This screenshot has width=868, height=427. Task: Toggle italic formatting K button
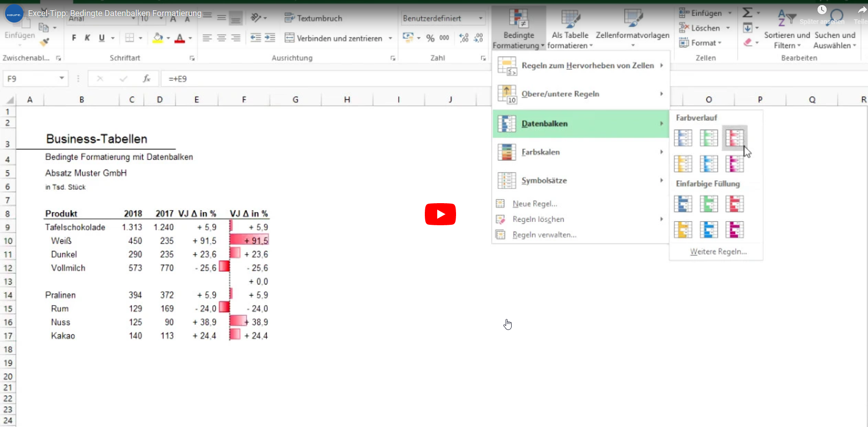(87, 38)
